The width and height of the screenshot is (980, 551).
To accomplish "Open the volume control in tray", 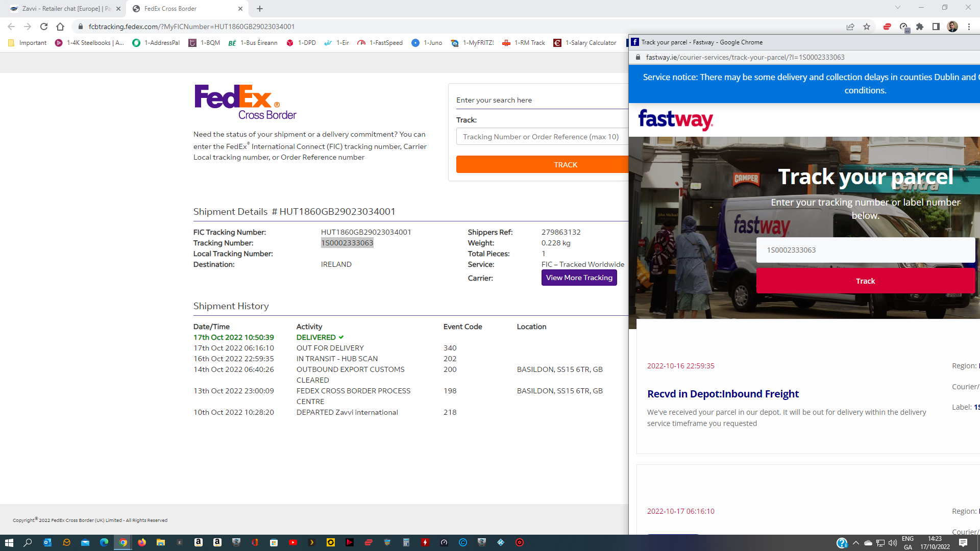I will click(893, 543).
